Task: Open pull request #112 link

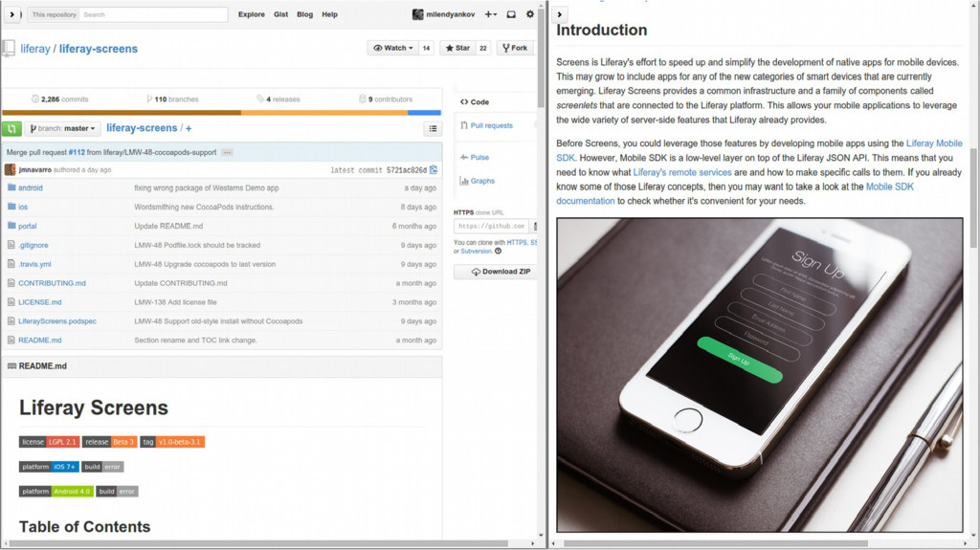Action: [x=77, y=152]
